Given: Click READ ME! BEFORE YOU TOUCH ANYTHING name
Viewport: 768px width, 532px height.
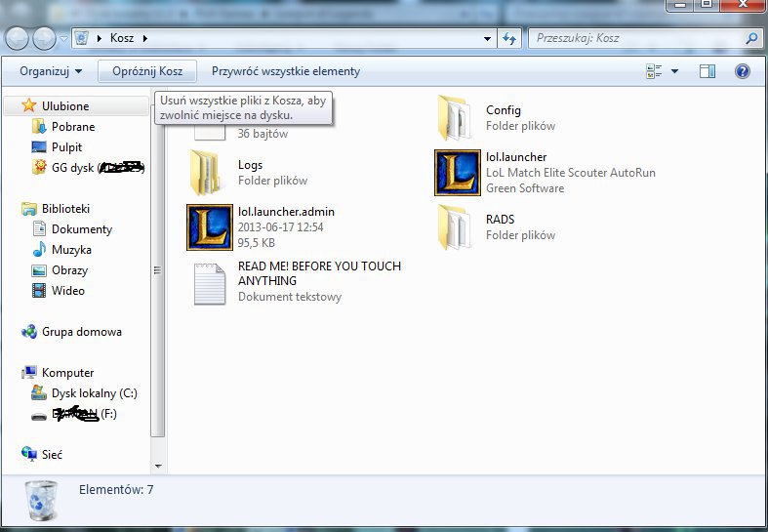Looking at the screenshot, I should tap(319, 273).
